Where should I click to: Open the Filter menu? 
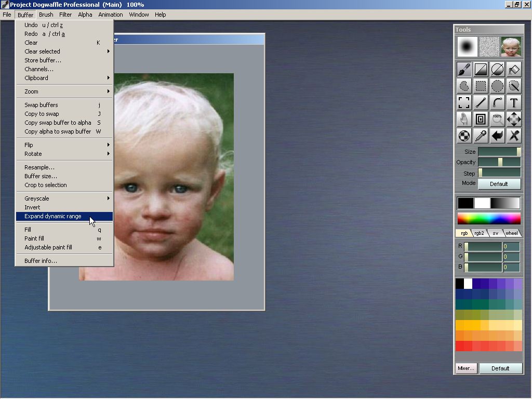65,15
